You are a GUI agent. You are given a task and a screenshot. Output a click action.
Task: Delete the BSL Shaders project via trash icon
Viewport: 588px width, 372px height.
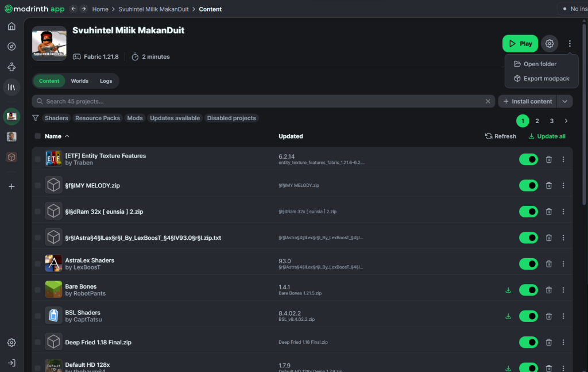point(548,316)
